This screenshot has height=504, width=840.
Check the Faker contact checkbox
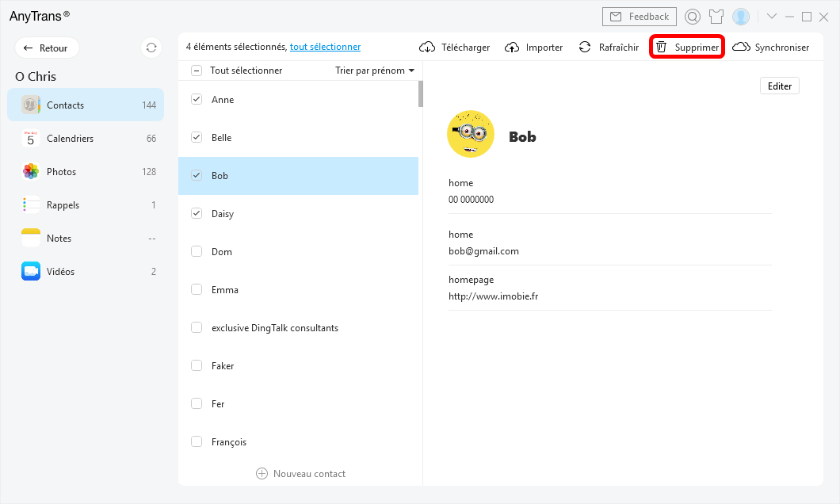tap(197, 365)
